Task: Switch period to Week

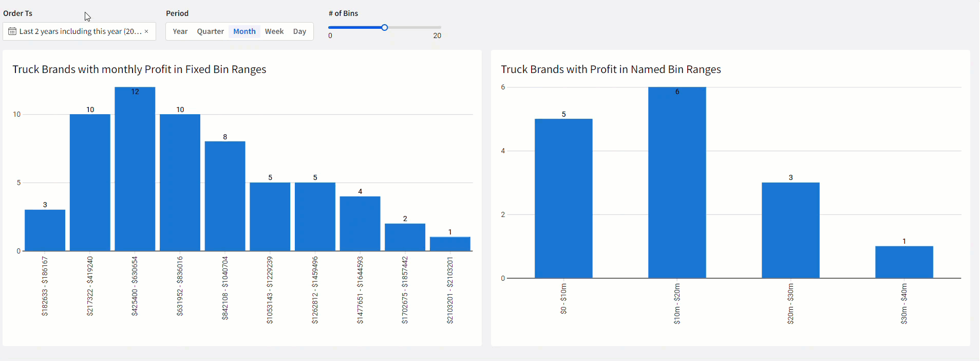Action: tap(274, 31)
